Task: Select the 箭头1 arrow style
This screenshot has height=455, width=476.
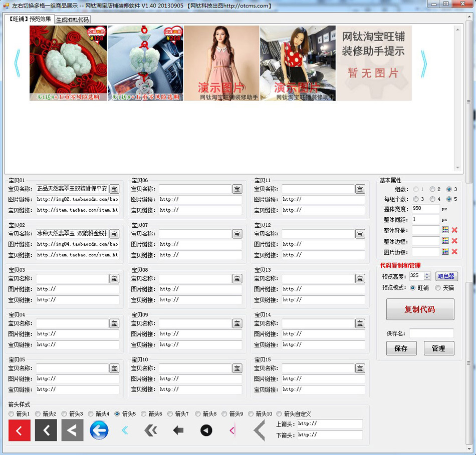Action: 11,414
